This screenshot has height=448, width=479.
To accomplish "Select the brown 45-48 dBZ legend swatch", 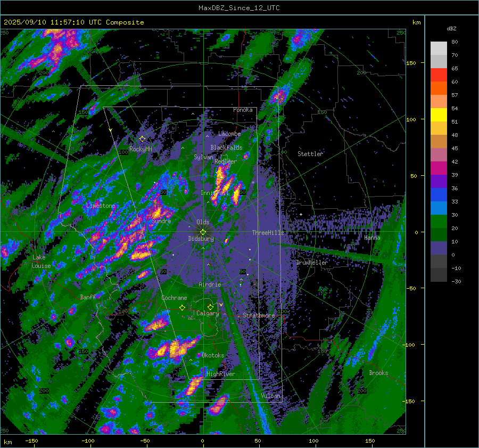I will tap(439, 141).
